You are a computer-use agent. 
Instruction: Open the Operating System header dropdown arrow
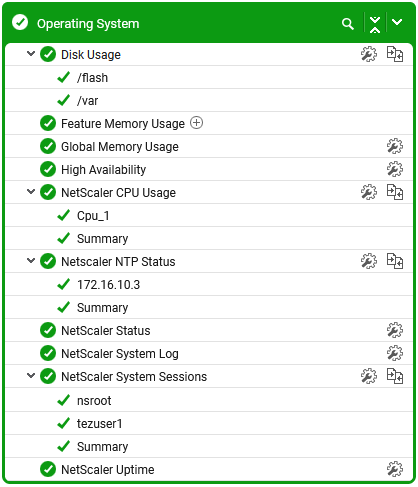point(397,22)
